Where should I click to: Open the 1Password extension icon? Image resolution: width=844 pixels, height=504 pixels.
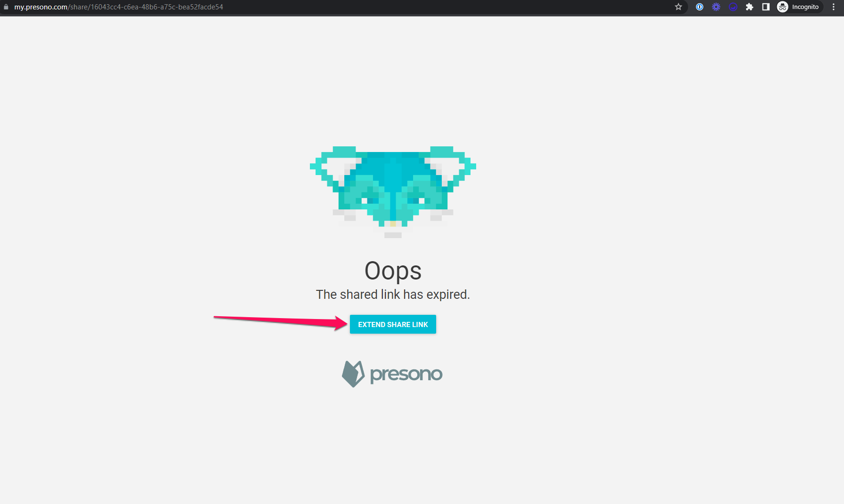(x=699, y=7)
